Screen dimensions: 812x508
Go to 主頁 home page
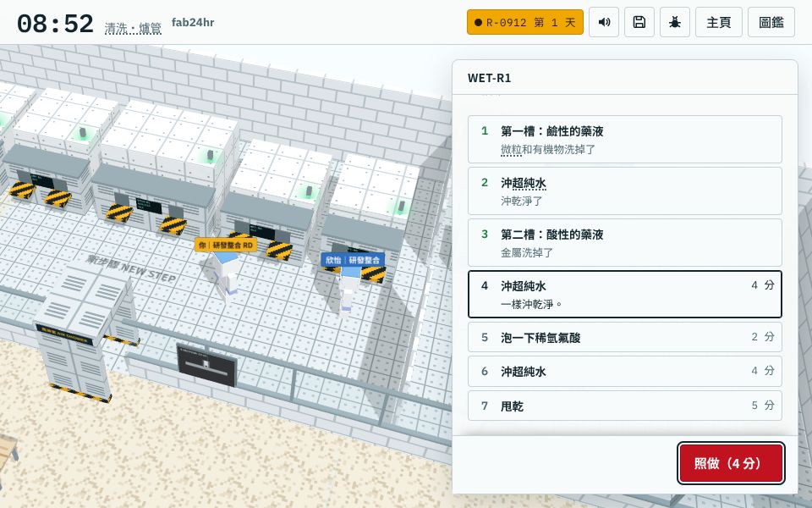pyautogui.click(x=719, y=22)
